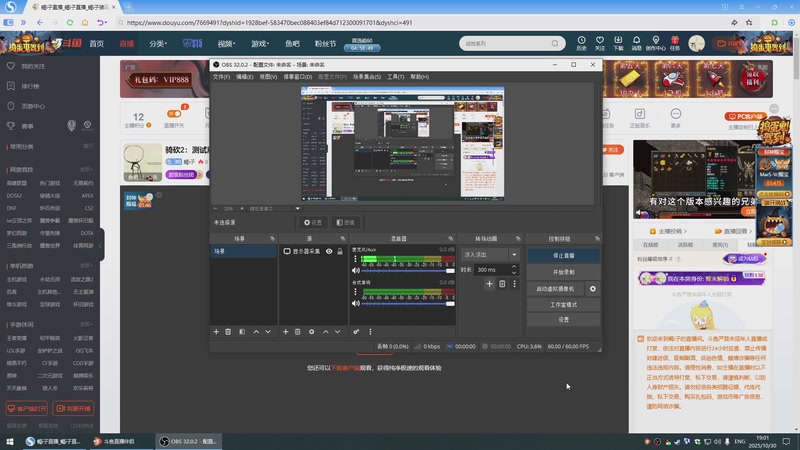Viewport: 800px width, 450px height.
Task: Add a new scene in OBS scenes panel
Action: pyautogui.click(x=216, y=332)
